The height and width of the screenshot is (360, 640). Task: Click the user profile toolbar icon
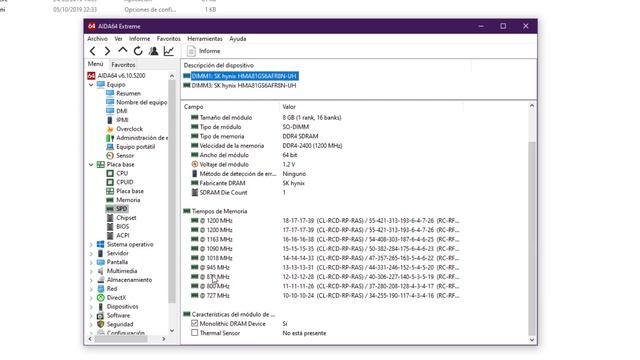[153, 51]
